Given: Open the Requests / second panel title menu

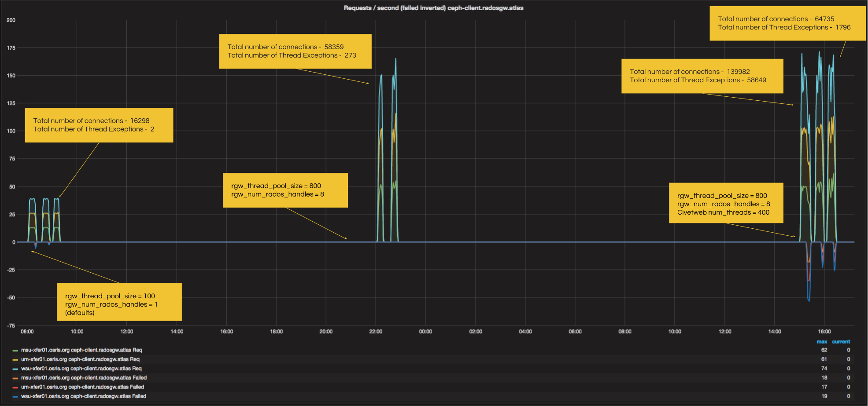Looking at the screenshot, I should pos(433,8).
